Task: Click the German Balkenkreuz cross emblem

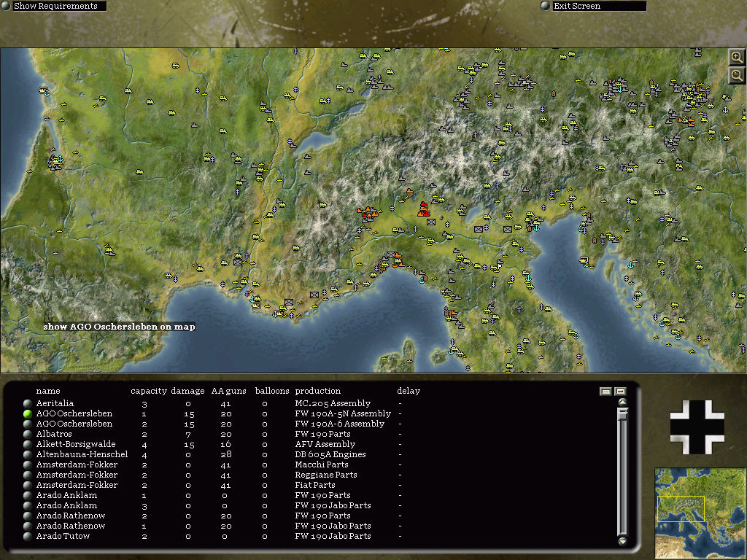Action: (697, 427)
